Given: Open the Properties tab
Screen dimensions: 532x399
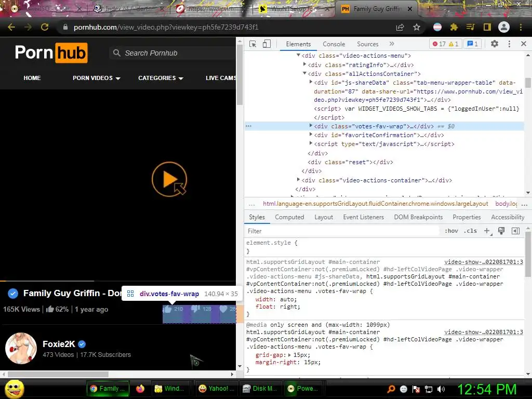Looking at the screenshot, I should [x=467, y=217].
